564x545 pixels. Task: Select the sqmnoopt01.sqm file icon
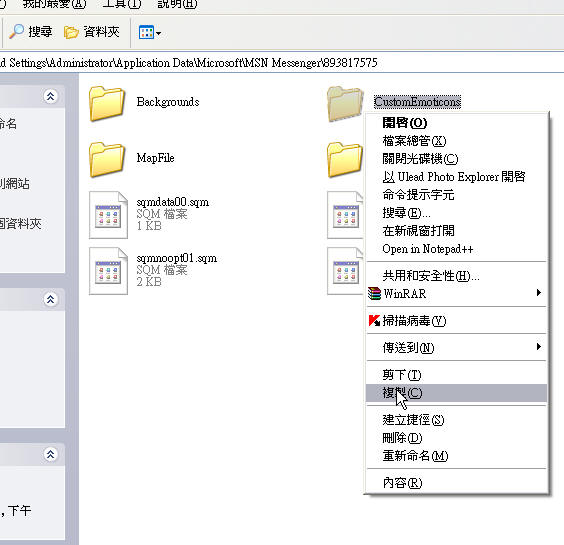[108, 271]
